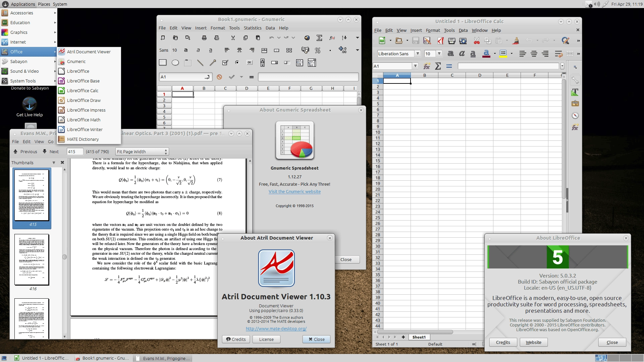Click Website button in About LibreOffice
This screenshot has height=362, width=644.
(533, 343)
